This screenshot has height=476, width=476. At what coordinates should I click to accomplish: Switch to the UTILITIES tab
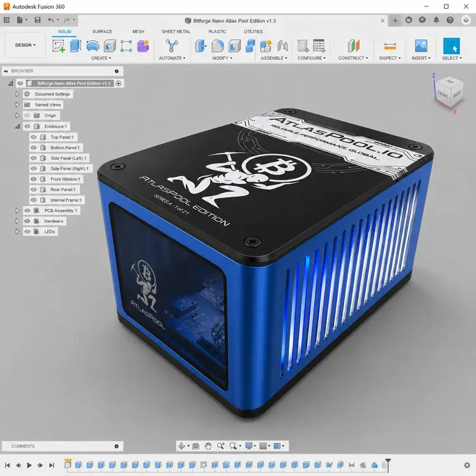coord(253,32)
